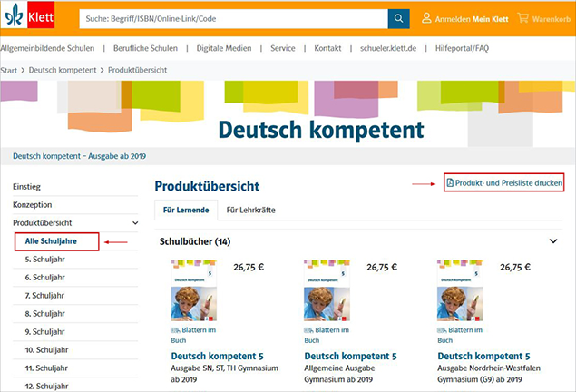The height and width of the screenshot is (392, 576).
Task: Open Allgemeine Ausgabe book cover
Action: [x=327, y=290]
